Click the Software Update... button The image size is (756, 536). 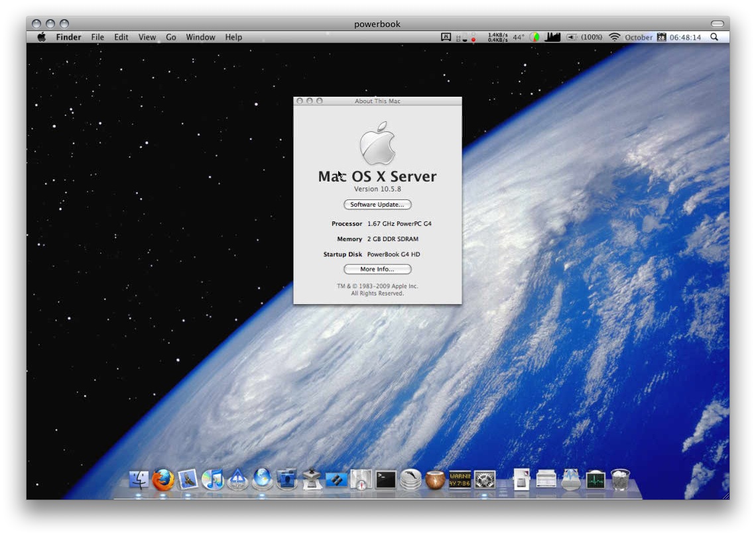tap(377, 205)
